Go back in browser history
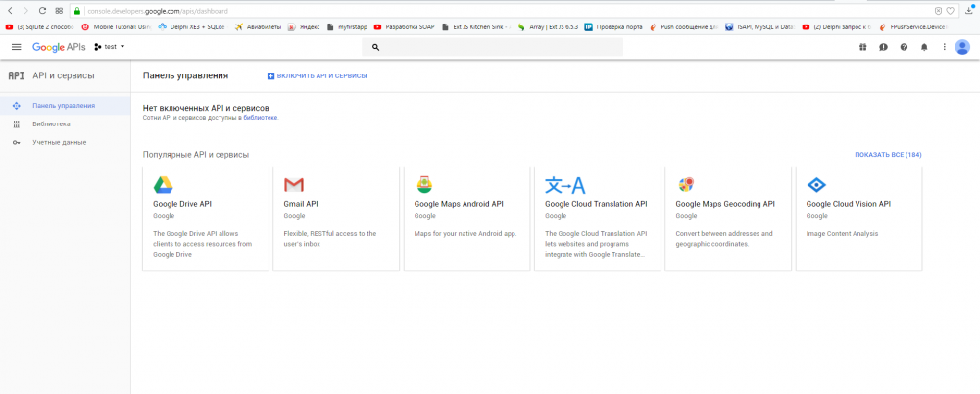This screenshot has height=394, width=980. click(10, 11)
